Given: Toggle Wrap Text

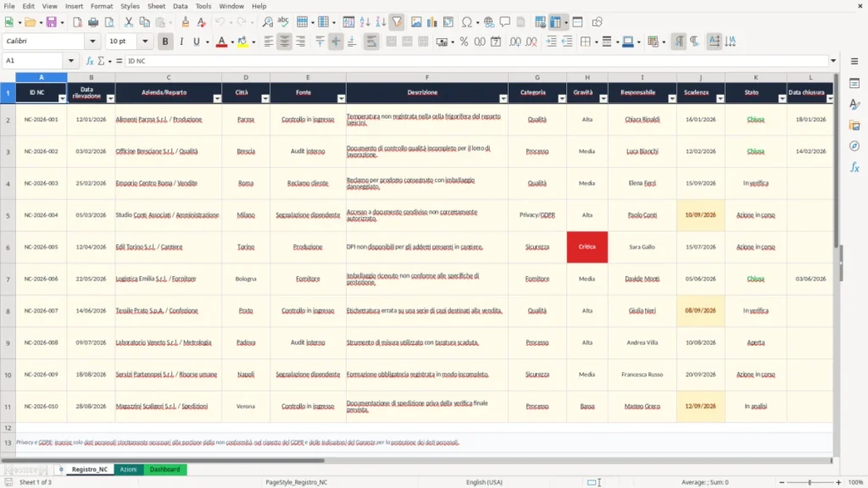Looking at the screenshot, I should click(371, 42).
